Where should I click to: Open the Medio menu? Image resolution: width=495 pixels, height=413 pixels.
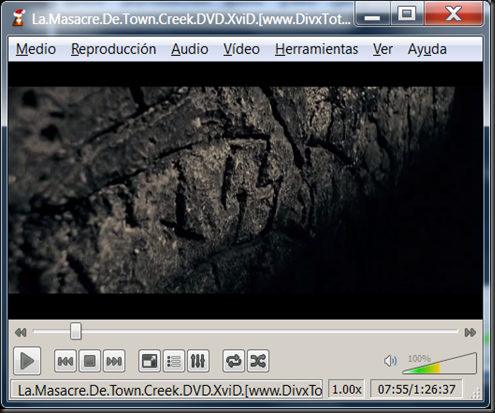[x=36, y=49]
